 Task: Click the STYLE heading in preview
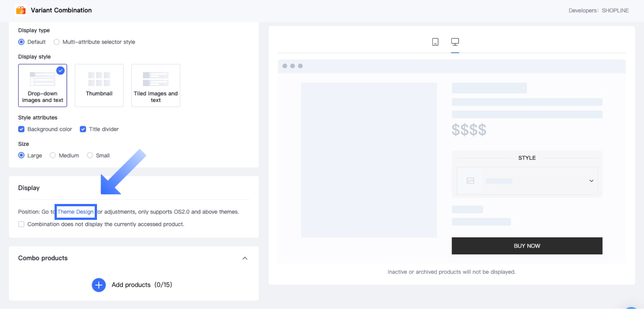point(527,158)
